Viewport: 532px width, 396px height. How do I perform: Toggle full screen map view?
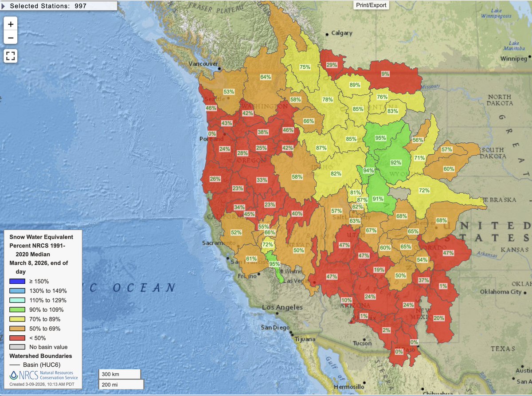pyautogui.click(x=11, y=56)
